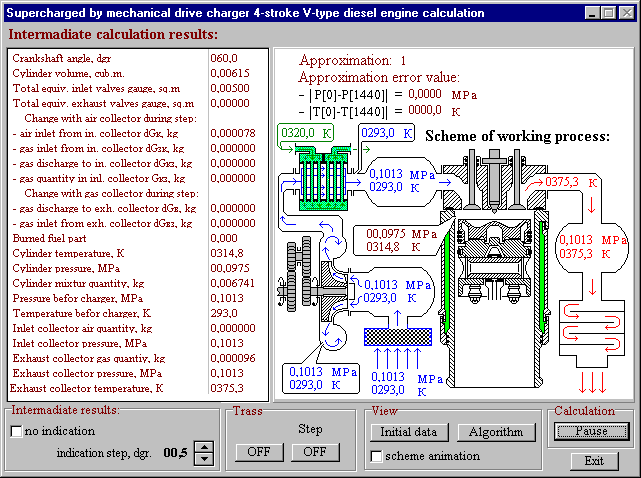
Task: Pause the calculation
Action: pos(593,431)
